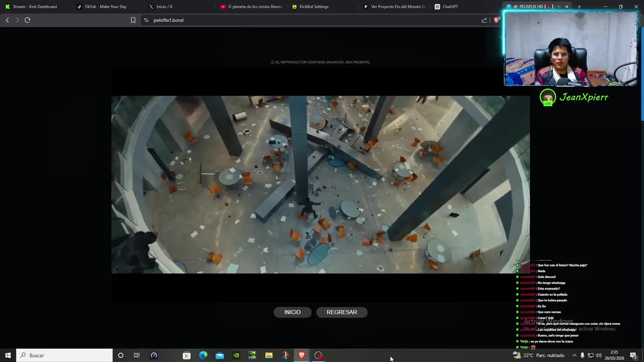Open site settings icon beside the URL
The image size is (644, 362).
[x=146, y=20]
